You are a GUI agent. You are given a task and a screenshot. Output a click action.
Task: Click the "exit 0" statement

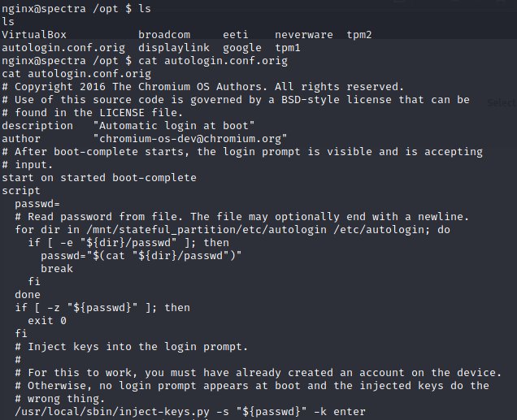point(46,321)
